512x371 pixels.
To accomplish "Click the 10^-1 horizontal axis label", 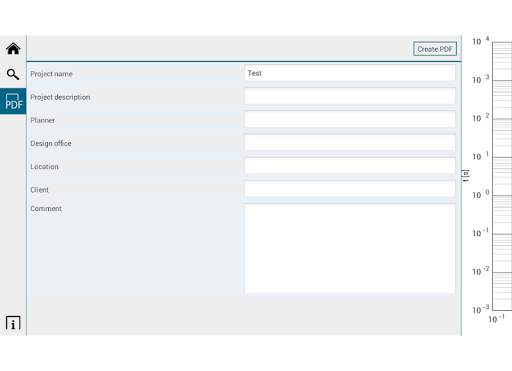I will [496, 319].
